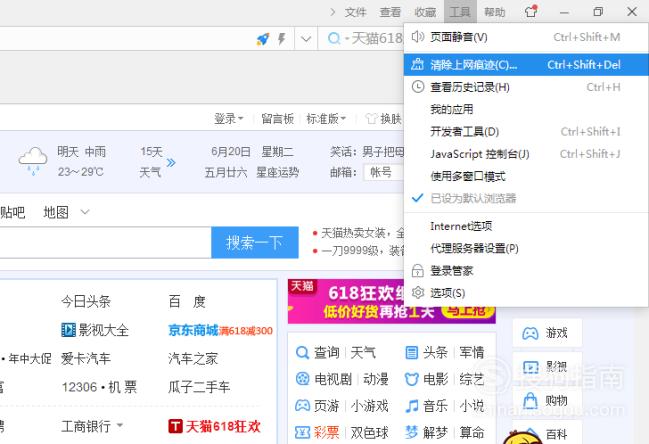
Task: Click the rainy cloud weather icon
Action: pos(33,161)
